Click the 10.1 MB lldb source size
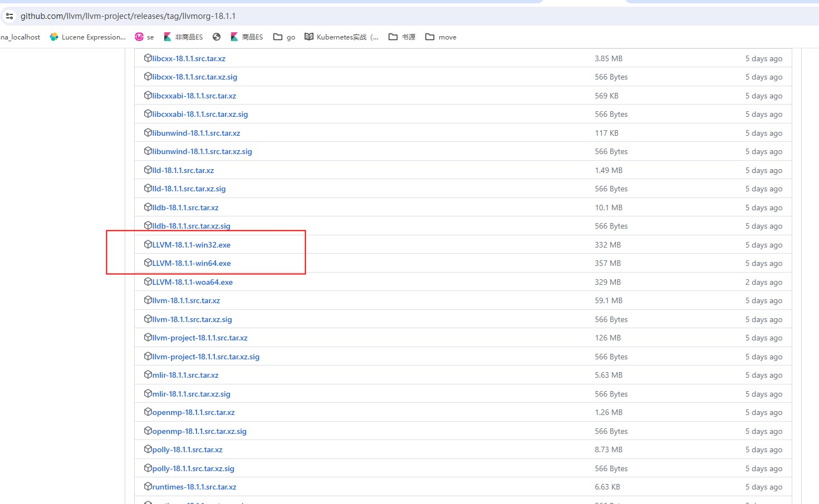The width and height of the screenshot is (819, 504). [x=609, y=207]
